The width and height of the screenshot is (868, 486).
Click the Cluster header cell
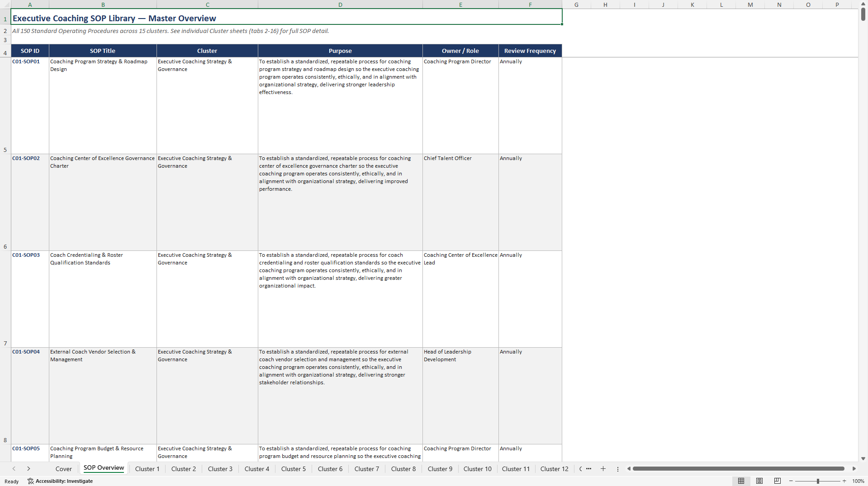[207, 51]
